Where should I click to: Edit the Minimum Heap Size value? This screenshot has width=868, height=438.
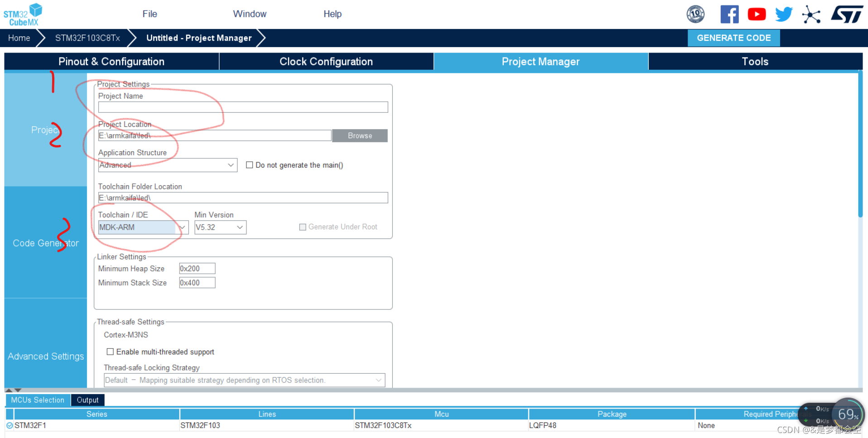coord(197,269)
